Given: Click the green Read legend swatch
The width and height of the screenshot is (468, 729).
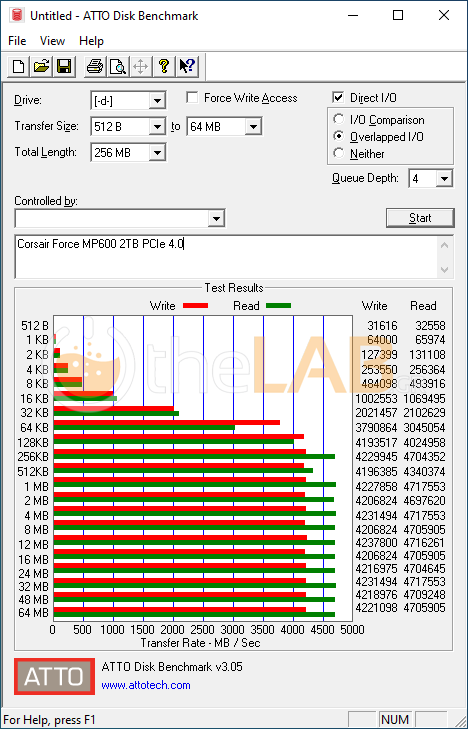Looking at the screenshot, I should (x=278, y=306).
